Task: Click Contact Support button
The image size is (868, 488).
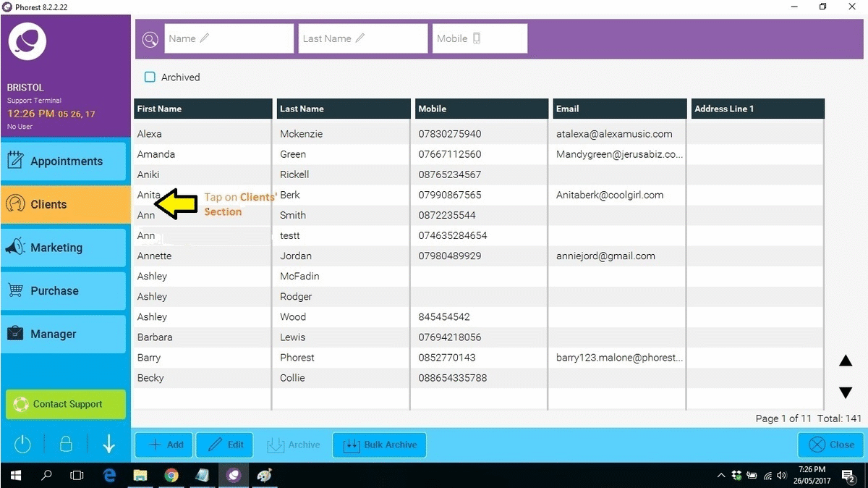Action: [x=66, y=404]
